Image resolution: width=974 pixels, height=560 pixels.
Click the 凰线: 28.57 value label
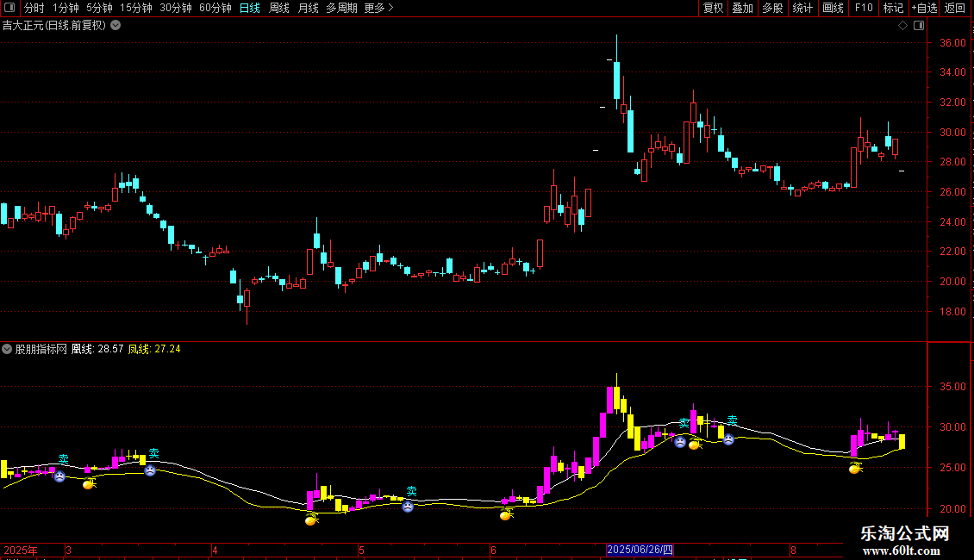[97, 349]
